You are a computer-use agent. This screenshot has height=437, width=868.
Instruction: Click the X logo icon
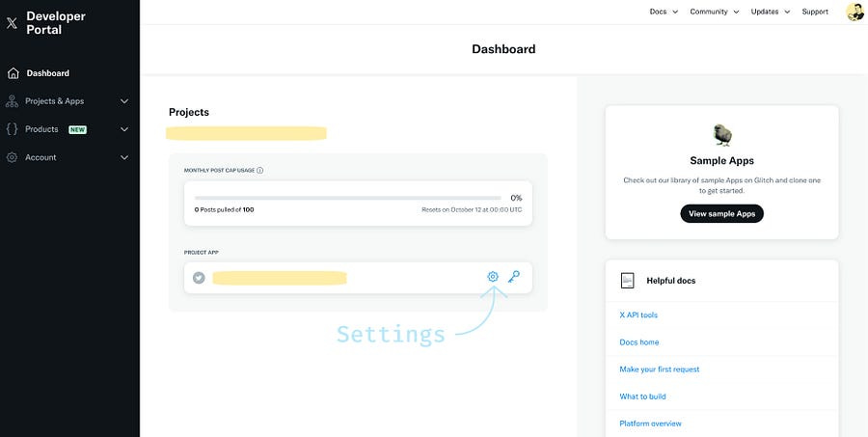pyautogui.click(x=12, y=23)
